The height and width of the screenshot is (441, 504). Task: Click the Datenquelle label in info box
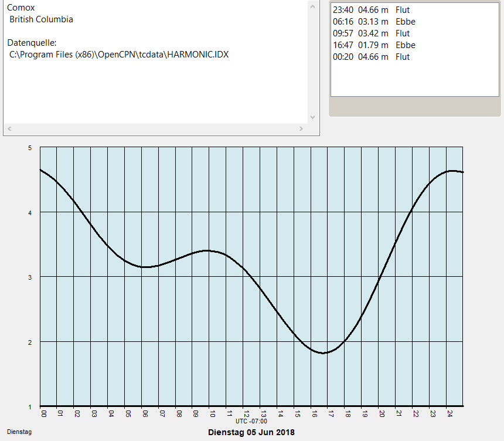click(32, 43)
